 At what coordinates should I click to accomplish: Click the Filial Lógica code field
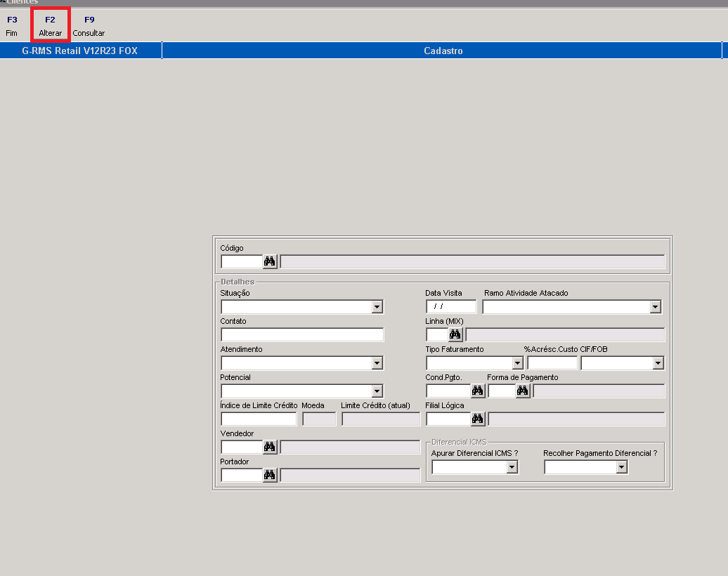point(448,419)
